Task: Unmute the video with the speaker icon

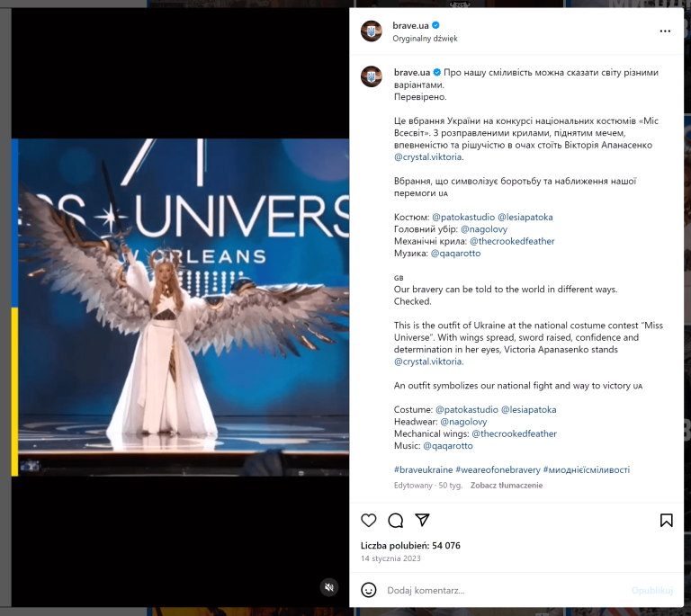Action: point(329,586)
